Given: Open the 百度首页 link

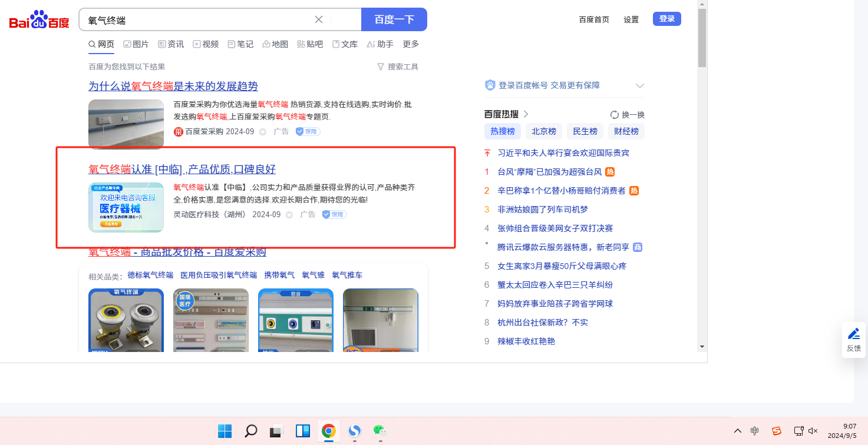Looking at the screenshot, I should [x=594, y=19].
